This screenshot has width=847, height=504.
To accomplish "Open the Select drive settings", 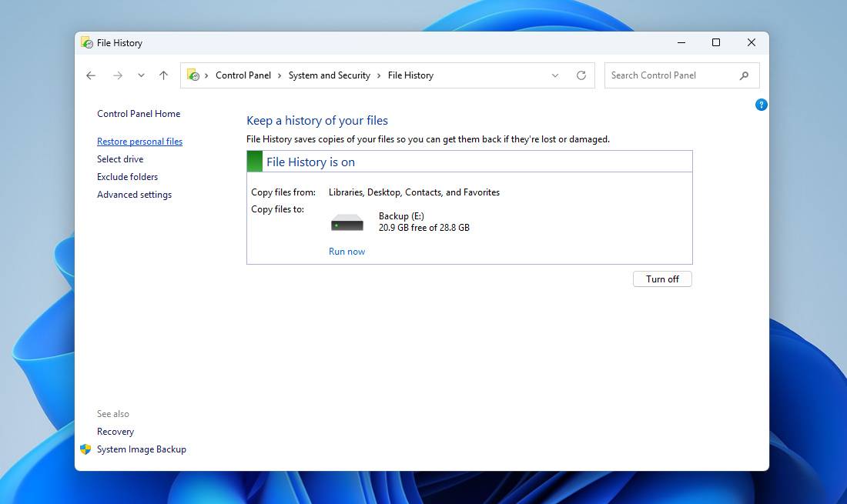I will [120, 159].
